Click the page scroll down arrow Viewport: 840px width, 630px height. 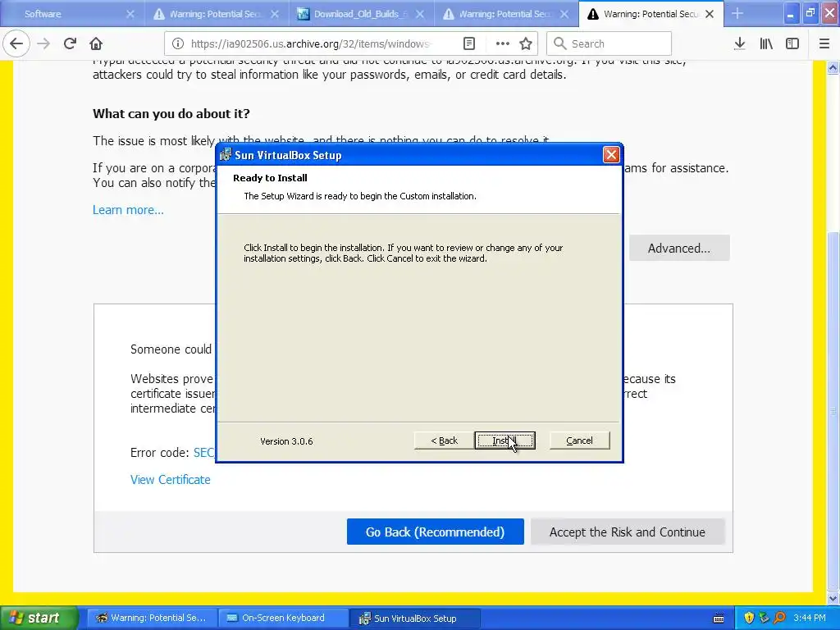[833, 598]
